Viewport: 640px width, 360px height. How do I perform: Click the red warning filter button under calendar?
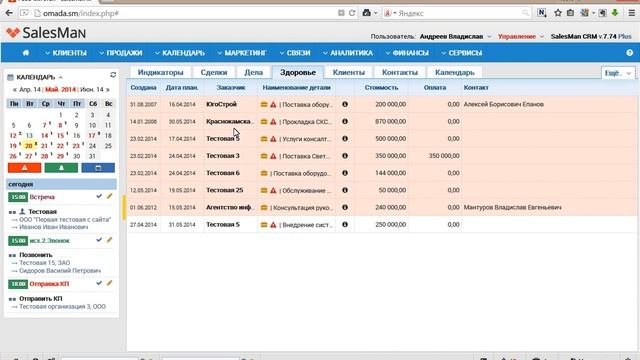[24, 168]
